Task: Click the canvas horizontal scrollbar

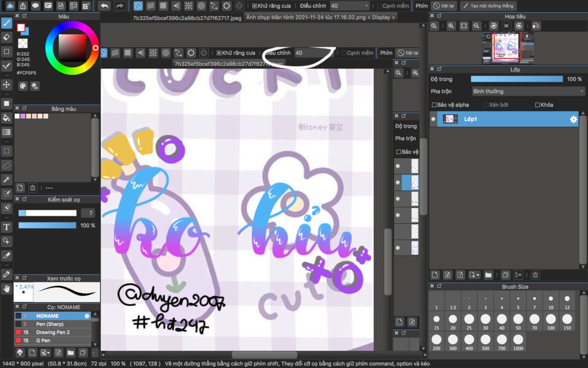Action: point(264,354)
